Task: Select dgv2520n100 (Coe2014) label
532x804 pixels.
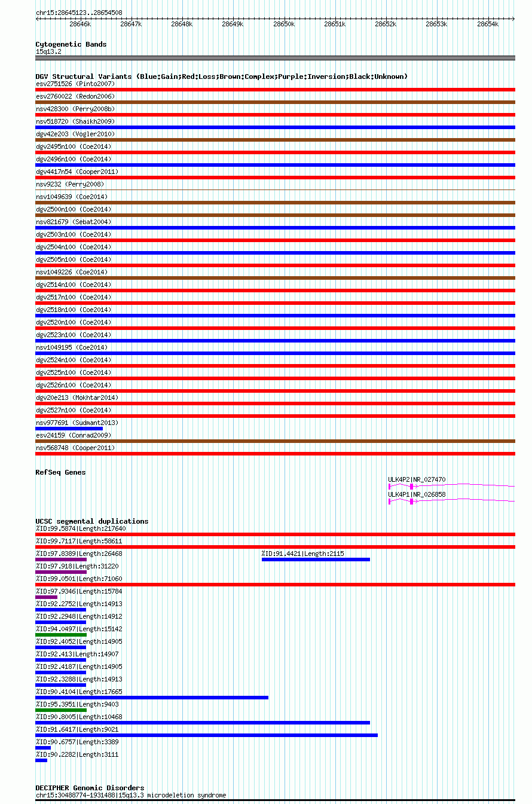Action: pos(74,322)
